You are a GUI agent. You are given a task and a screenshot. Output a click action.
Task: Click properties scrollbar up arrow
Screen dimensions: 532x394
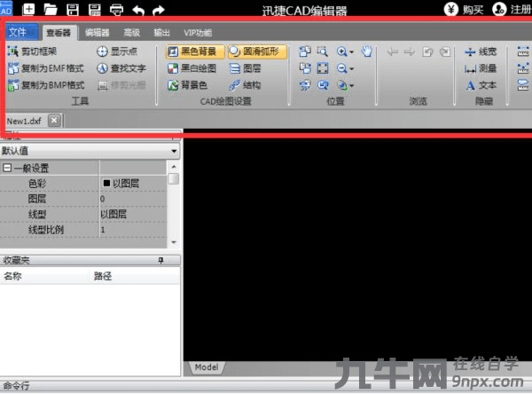point(174,167)
